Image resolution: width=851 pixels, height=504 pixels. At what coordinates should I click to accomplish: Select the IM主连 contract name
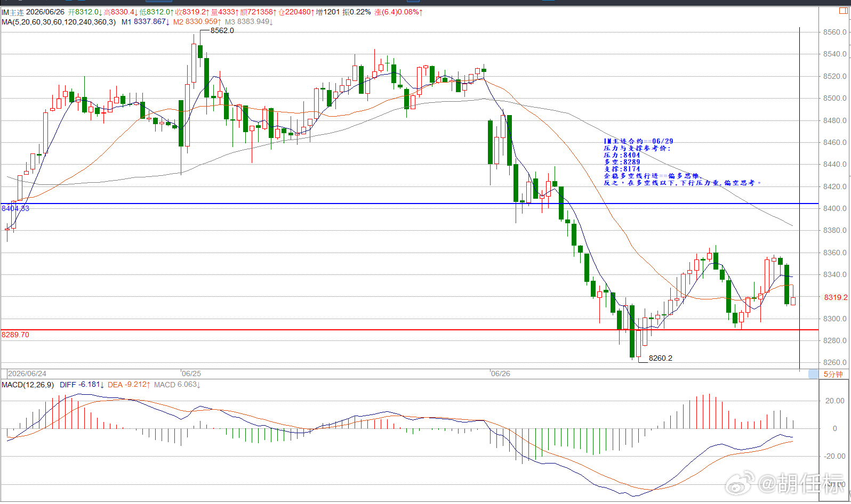12,12
